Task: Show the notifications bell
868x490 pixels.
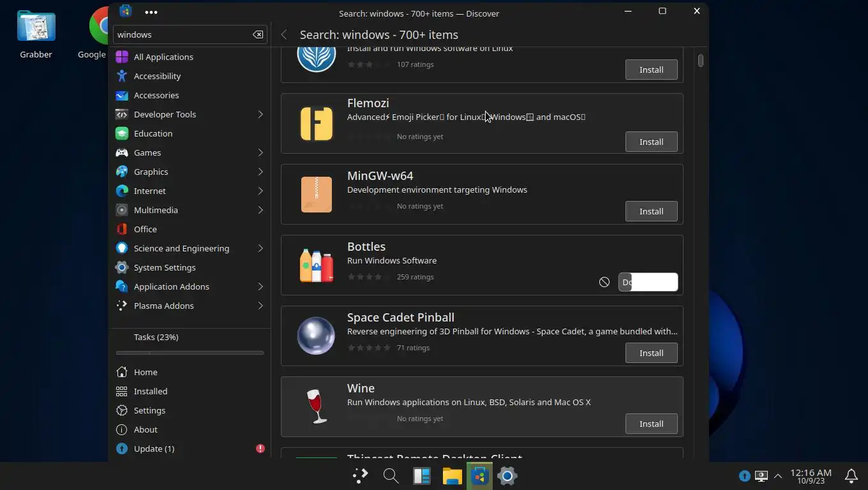Action: coord(851,475)
